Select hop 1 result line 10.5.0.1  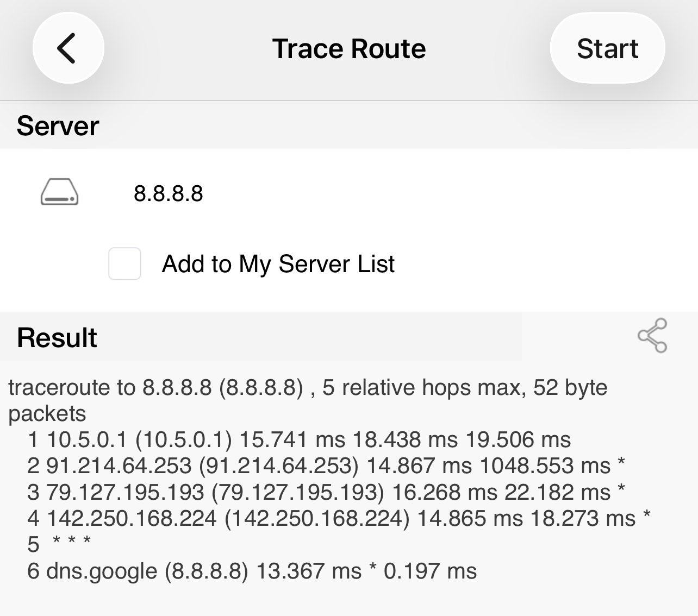tap(299, 439)
